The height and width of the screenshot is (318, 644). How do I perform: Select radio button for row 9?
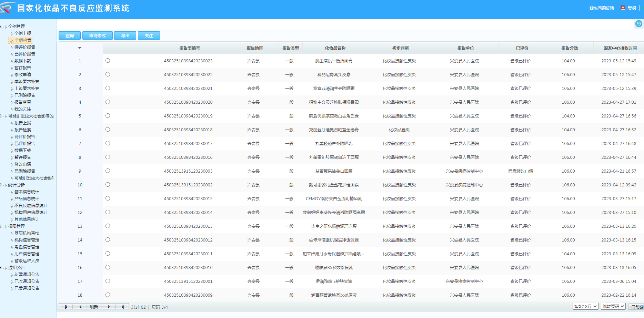(x=108, y=171)
